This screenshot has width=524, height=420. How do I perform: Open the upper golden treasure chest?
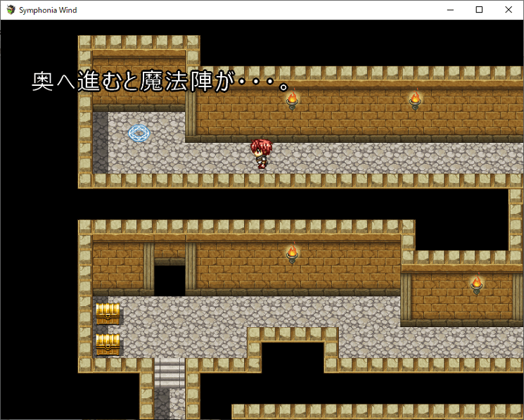tap(108, 314)
